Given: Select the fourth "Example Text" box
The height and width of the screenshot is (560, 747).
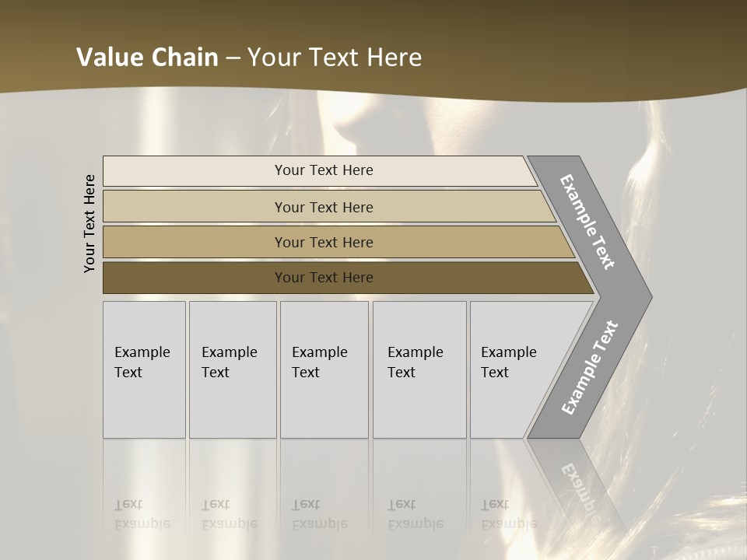Looking at the screenshot, I should 419,369.
